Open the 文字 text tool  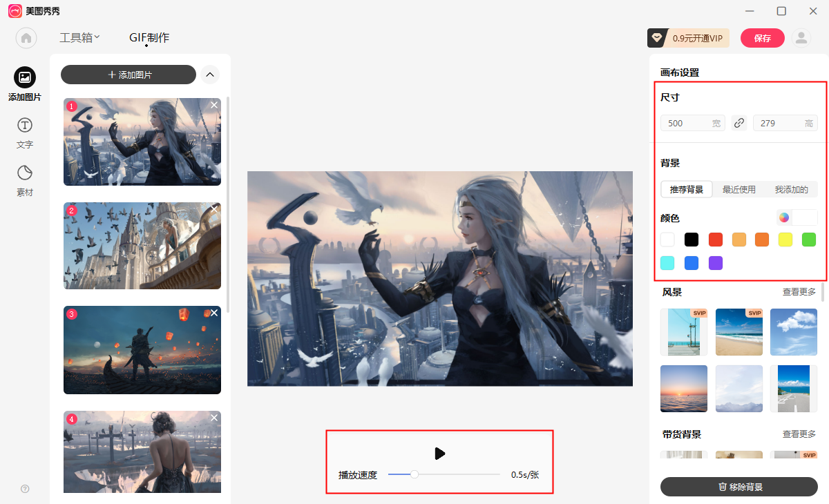click(25, 133)
